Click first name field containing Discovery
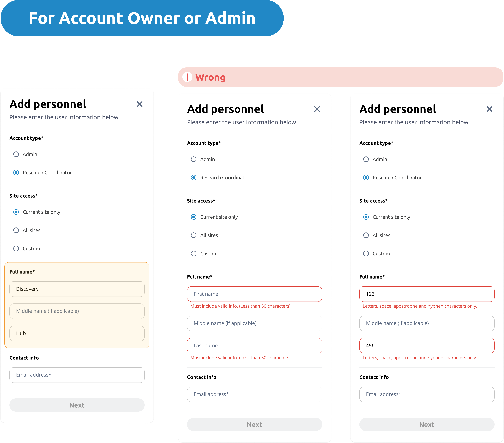This screenshot has width=504, height=443. tap(77, 289)
